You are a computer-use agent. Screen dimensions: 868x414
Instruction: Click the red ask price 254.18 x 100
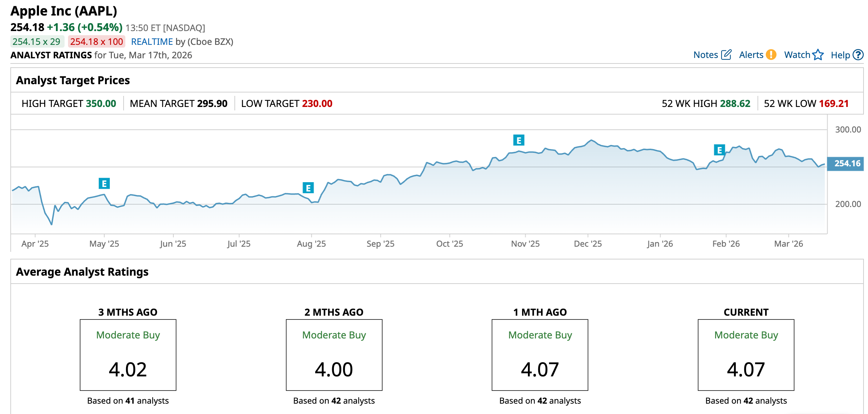tap(97, 42)
